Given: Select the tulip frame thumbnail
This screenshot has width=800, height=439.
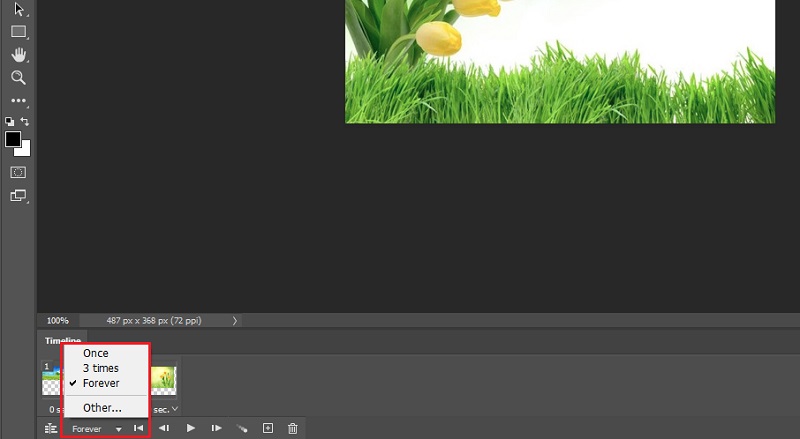Looking at the screenshot, I should tap(163, 380).
